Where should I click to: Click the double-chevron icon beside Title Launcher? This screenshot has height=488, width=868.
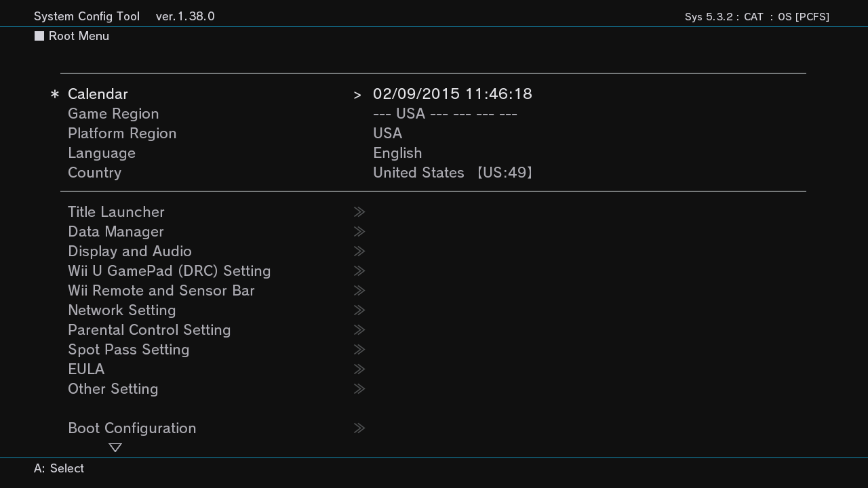pos(359,212)
